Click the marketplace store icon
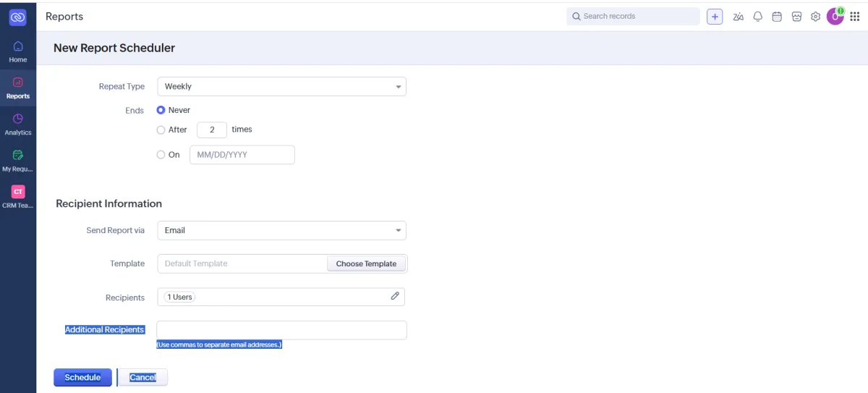Image resolution: width=868 pixels, height=393 pixels. (x=796, y=17)
